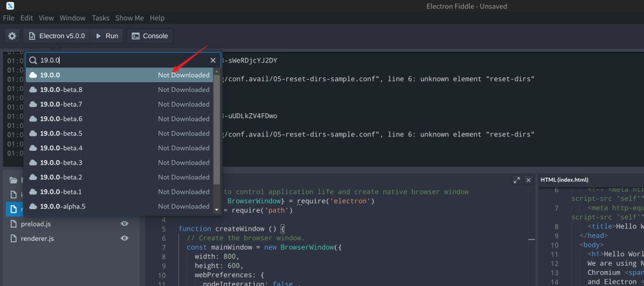Click the cloud icon beside 19.0.0-beta.5
Screen dimensions: 644x286
coord(33,133)
